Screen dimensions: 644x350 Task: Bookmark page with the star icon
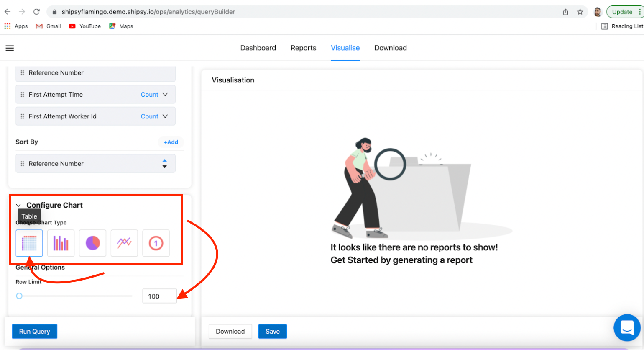580,12
